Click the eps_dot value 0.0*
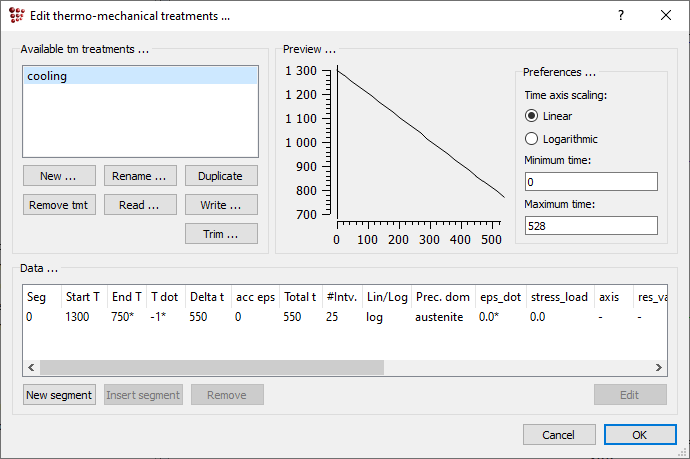This screenshot has width=690, height=459. click(x=489, y=317)
